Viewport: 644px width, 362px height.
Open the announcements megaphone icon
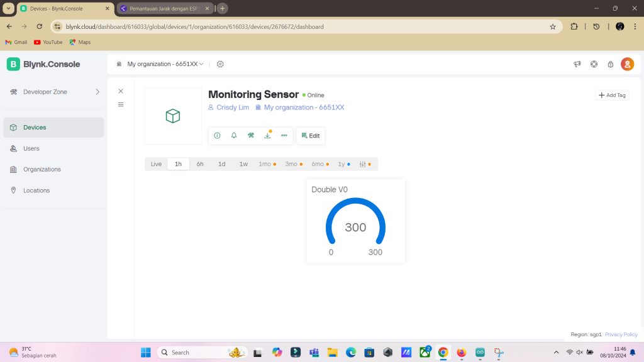577,64
